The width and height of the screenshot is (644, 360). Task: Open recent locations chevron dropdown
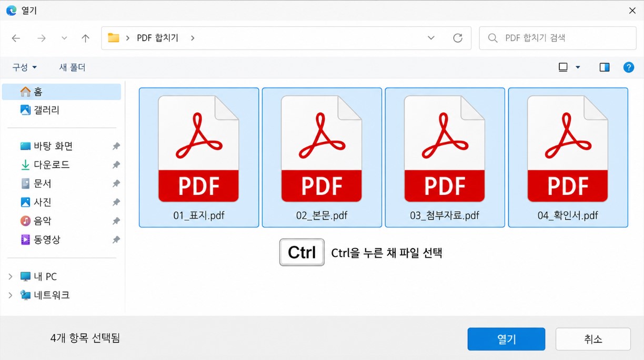pos(64,38)
